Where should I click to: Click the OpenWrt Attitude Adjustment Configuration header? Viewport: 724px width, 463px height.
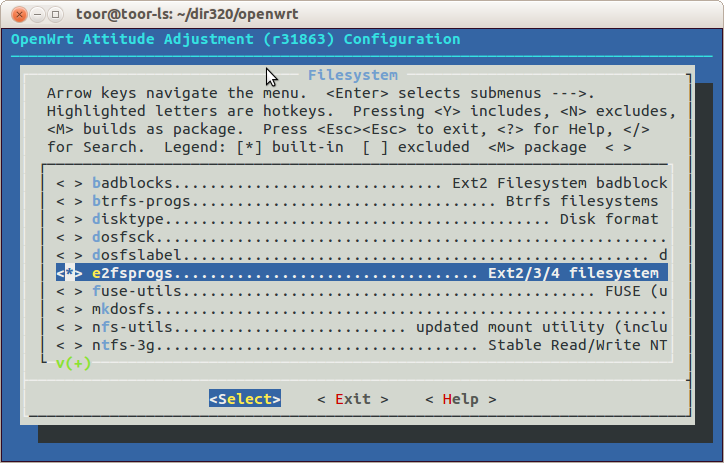click(235, 39)
